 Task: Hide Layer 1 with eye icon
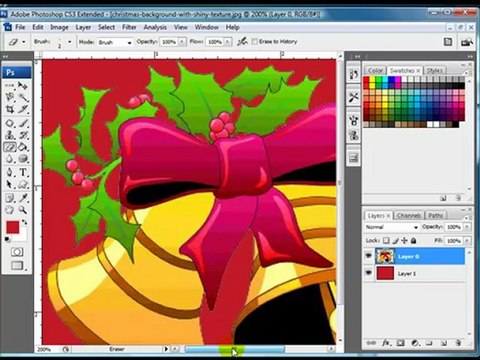pyautogui.click(x=369, y=273)
